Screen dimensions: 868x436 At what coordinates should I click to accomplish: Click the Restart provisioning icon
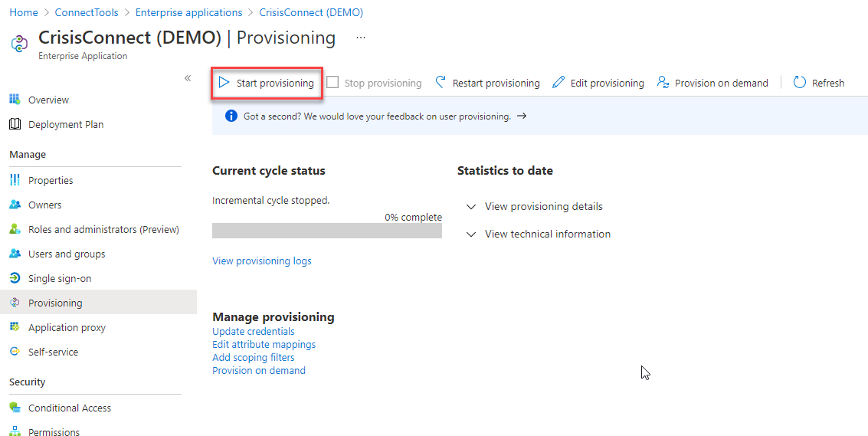(441, 83)
